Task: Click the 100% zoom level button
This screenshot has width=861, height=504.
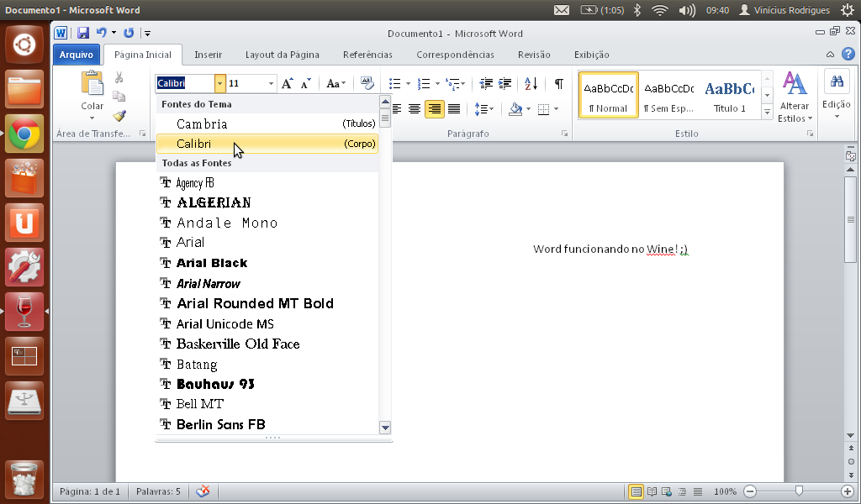Action: coord(725,491)
